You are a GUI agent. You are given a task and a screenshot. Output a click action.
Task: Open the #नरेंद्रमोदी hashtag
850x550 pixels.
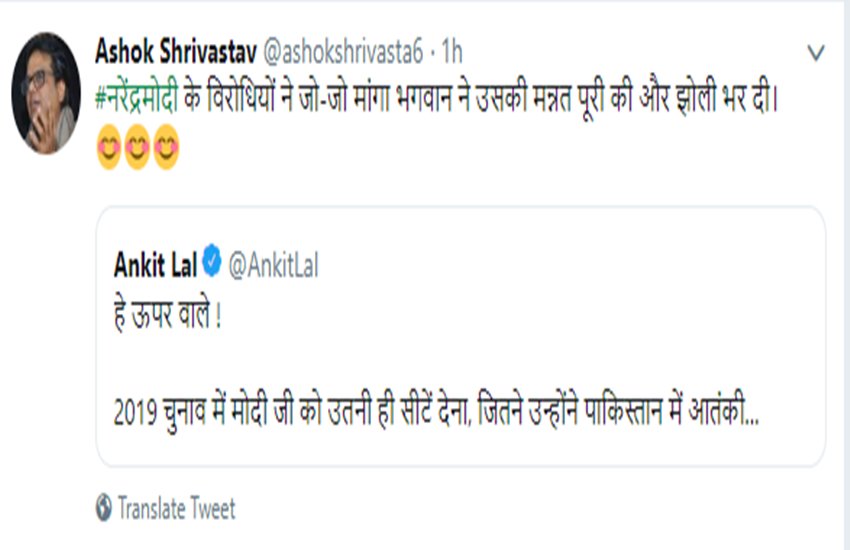pos(137,103)
